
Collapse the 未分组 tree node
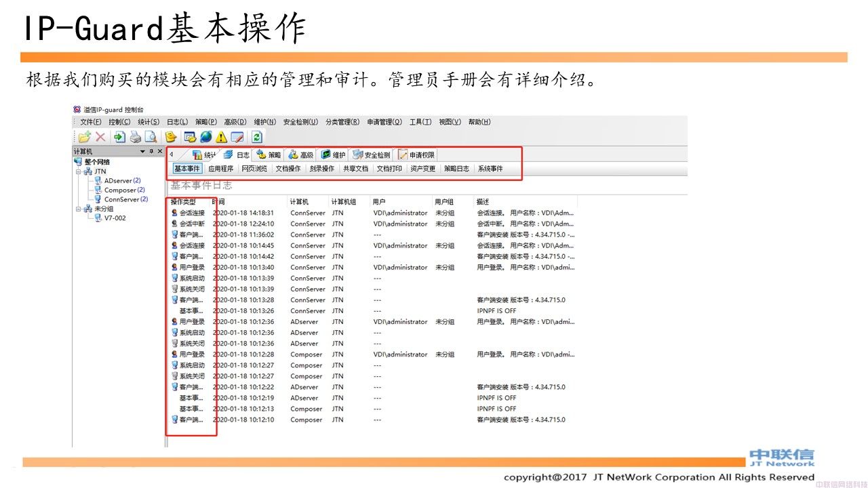point(79,209)
